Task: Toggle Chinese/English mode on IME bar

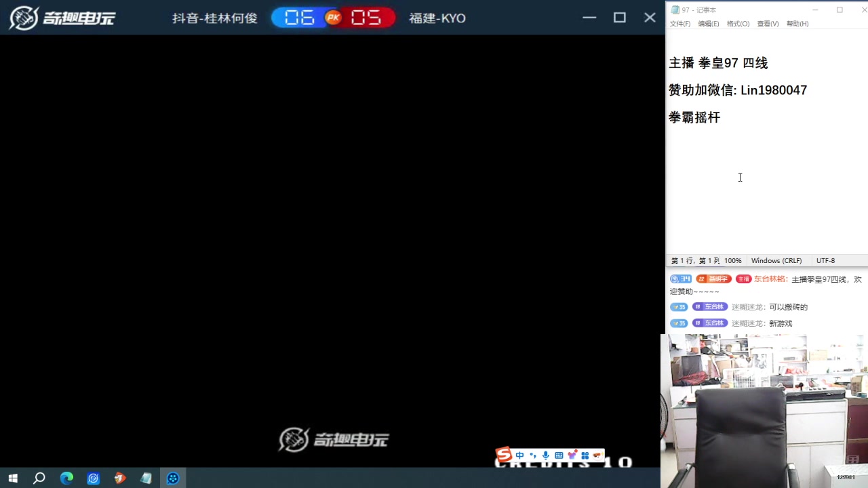Action: [520, 455]
